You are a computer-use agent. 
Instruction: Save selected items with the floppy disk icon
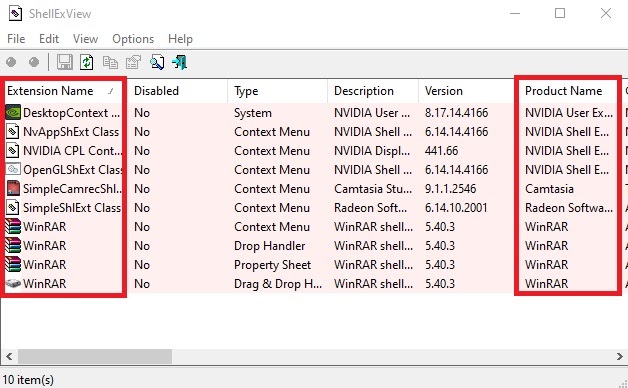point(64,62)
